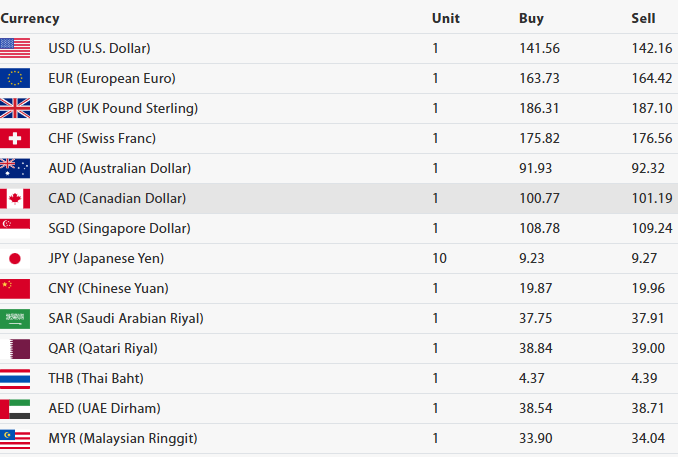The width and height of the screenshot is (678, 457).
Task: Click the Japanese flag icon
Action: click(15, 258)
